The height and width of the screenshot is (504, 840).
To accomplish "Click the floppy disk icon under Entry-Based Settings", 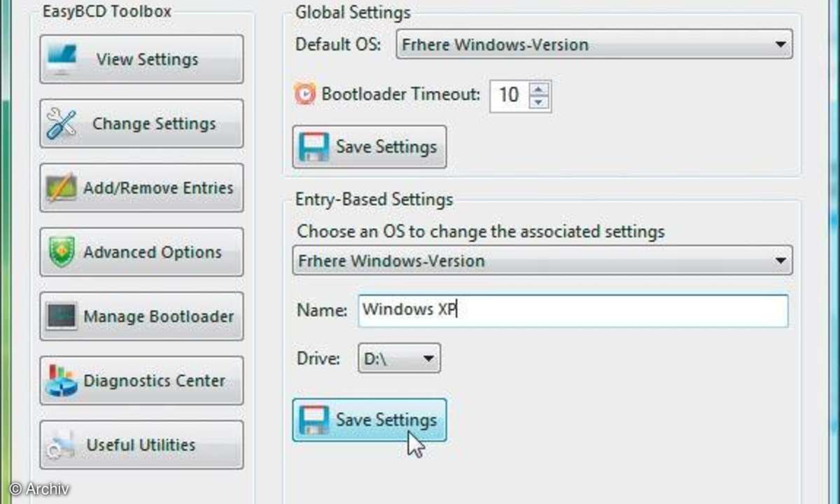I will click(314, 421).
